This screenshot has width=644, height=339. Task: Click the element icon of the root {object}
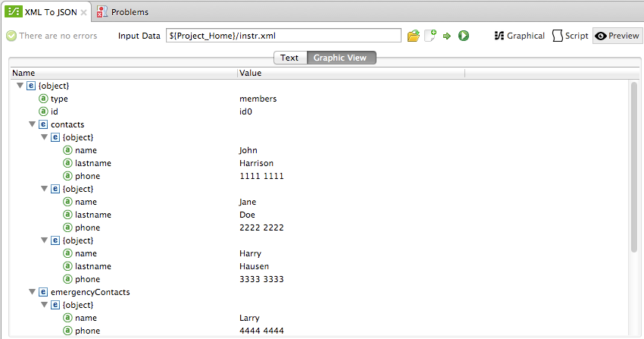(31, 86)
